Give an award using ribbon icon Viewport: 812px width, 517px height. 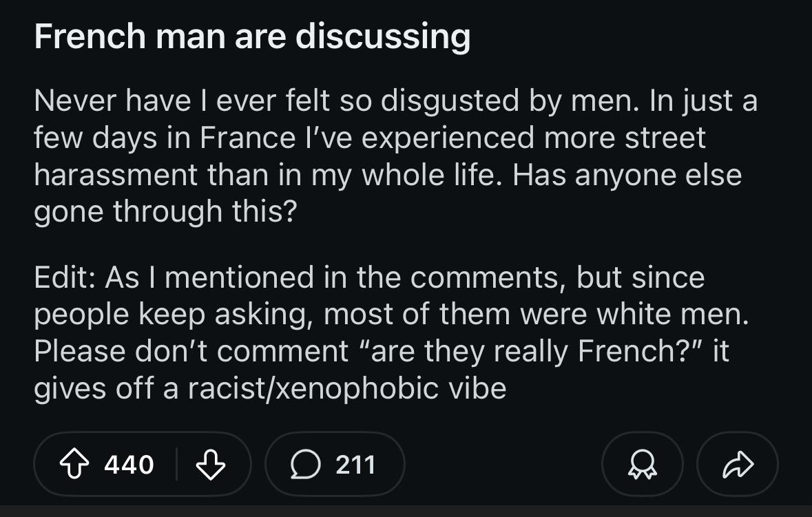[x=642, y=465]
